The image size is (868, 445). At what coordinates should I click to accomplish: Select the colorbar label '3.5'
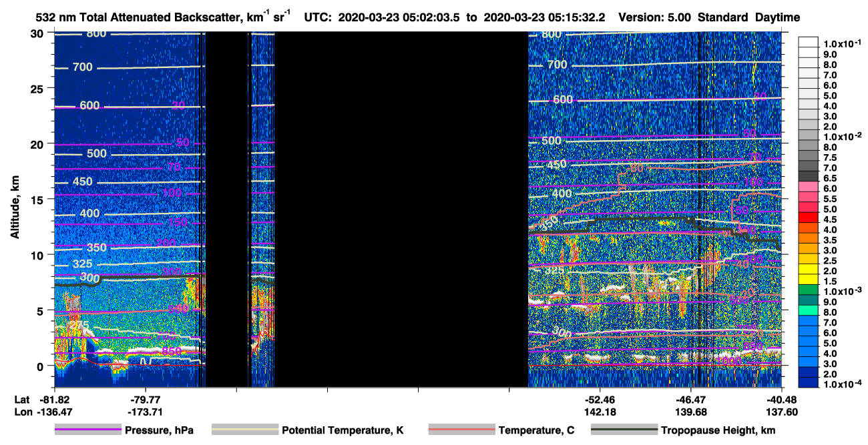coord(831,240)
